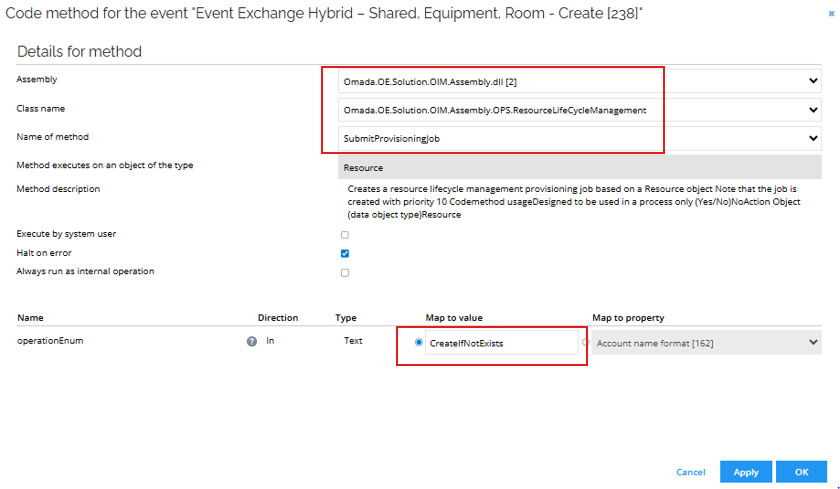Image resolution: width=840 pixels, height=489 pixels.
Task: Expand the Account name format dropdown
Action: pos(707,343)
